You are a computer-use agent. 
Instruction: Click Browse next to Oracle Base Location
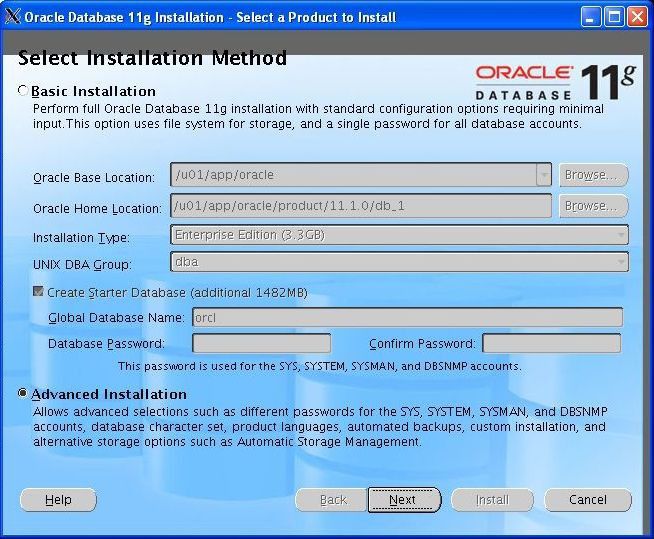point(593,175)
